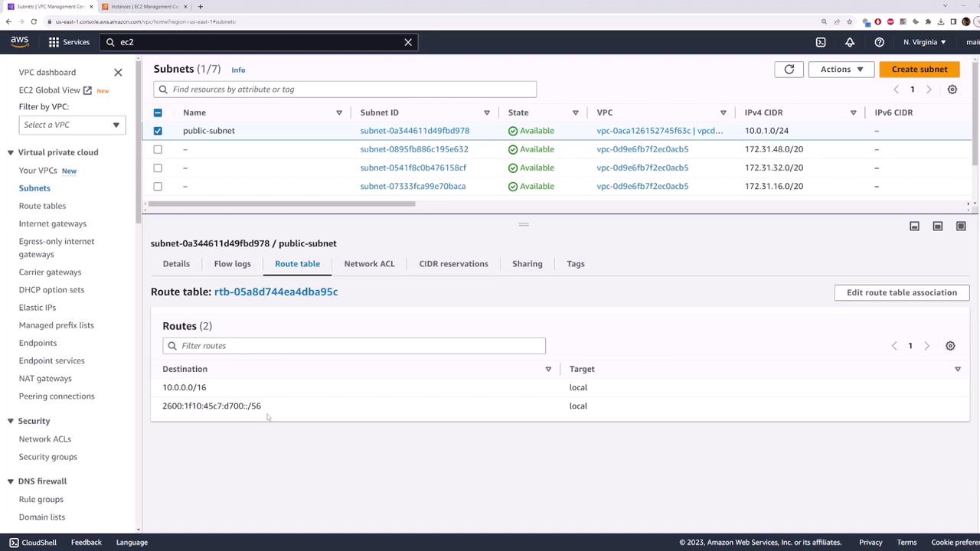Clear the ec2 search text
The height and width of the screenshot is (551, 980).
408,42
